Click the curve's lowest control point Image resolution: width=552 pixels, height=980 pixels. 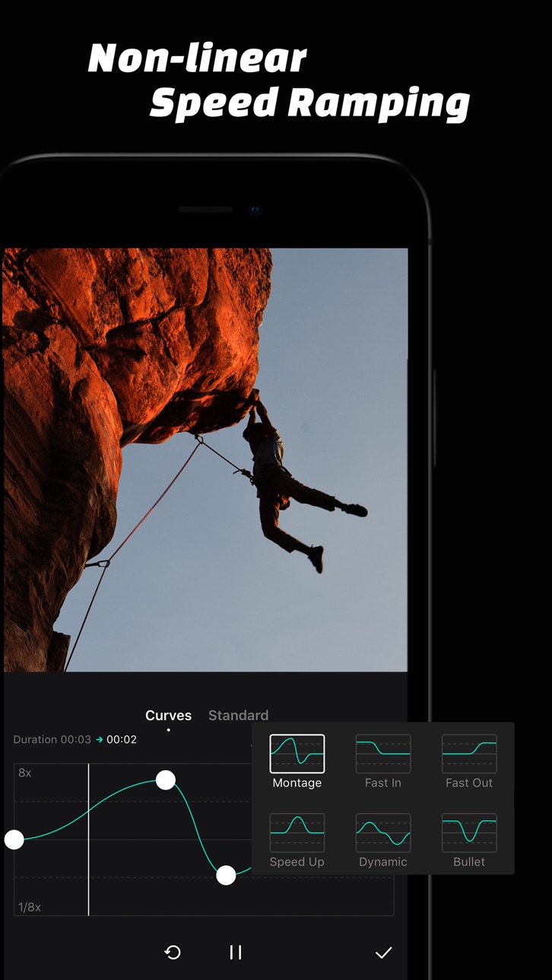coord(226,875)
